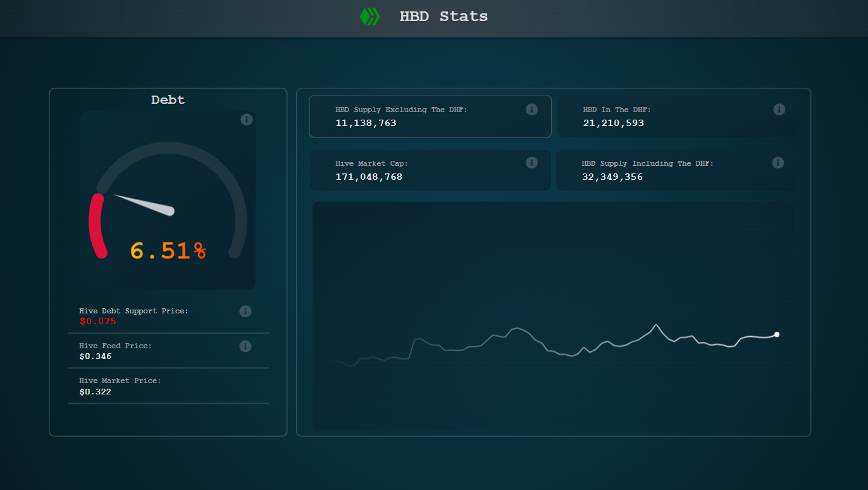The width and height of the screenshot is (868, 490).
Task: Select the HBD Supply Including The DHF card
Action: pyautogui.click(x=676, y=170)
